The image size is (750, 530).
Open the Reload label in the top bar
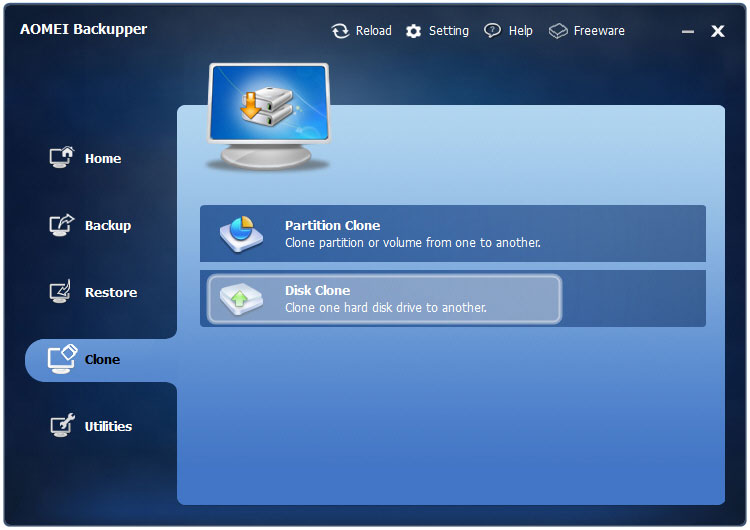374,31
